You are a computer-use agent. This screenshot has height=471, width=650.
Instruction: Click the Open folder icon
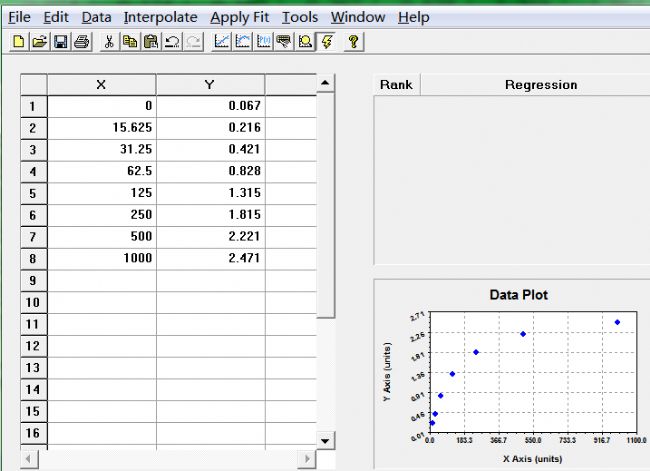39,41
